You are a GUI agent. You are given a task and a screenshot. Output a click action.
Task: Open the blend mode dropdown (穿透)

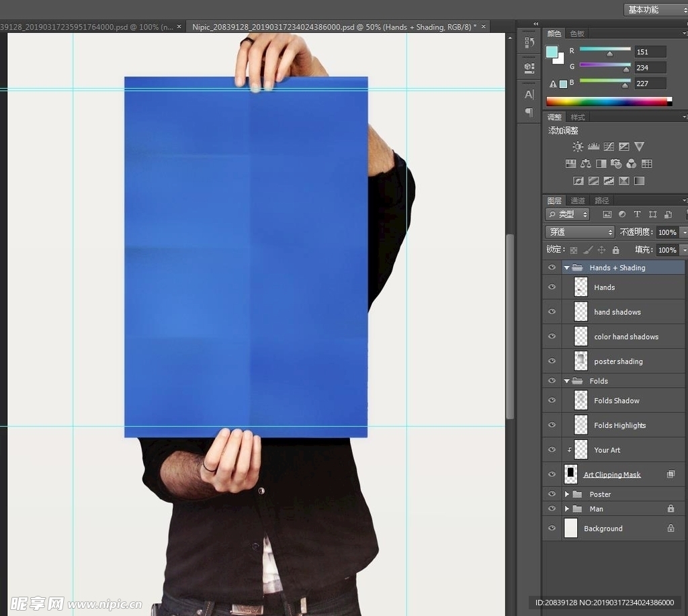pyautogui.click(x=580, y=232)
